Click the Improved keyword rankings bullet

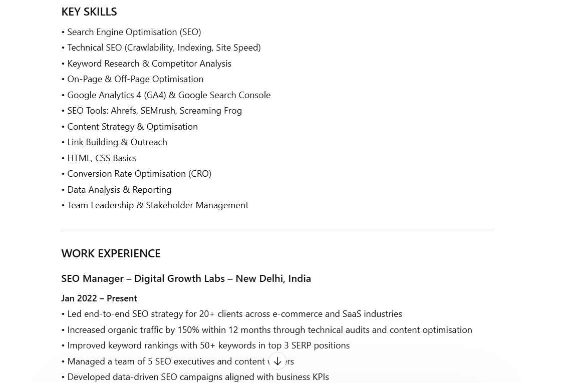(x=208, y=345)
